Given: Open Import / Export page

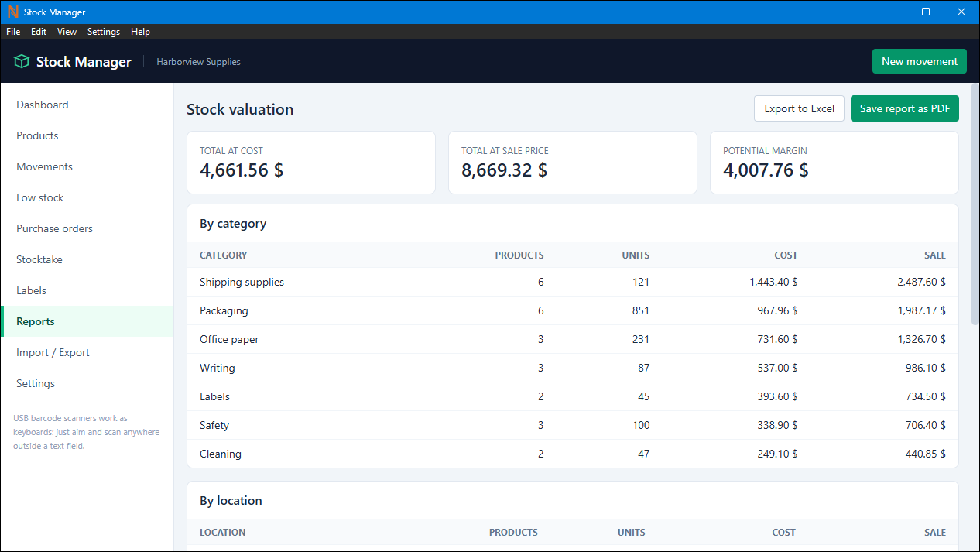Looking at the screenshot, I should 87,352.
